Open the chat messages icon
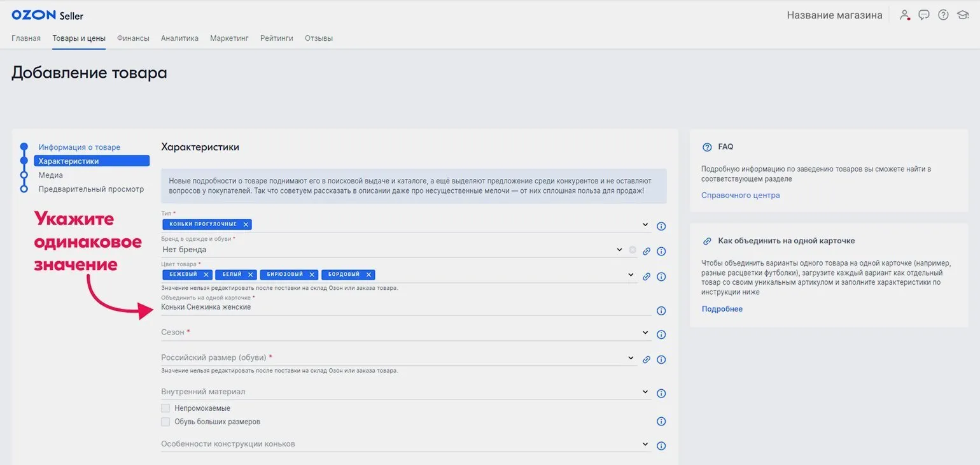 [x=924, y=15]
